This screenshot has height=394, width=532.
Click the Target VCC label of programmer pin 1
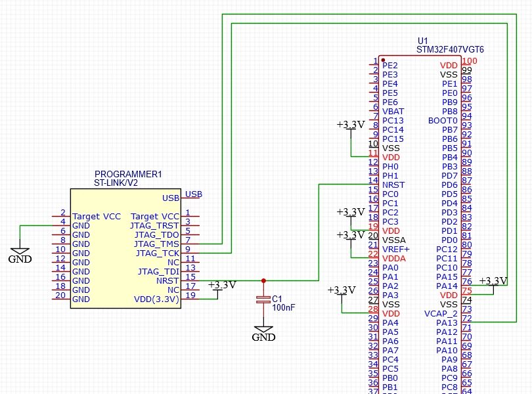pos(155,217)
